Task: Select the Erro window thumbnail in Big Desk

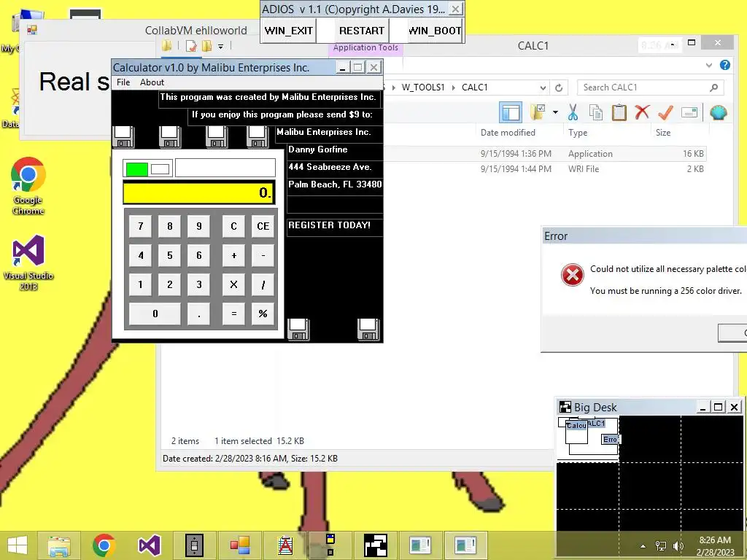Action: [611, 440]
